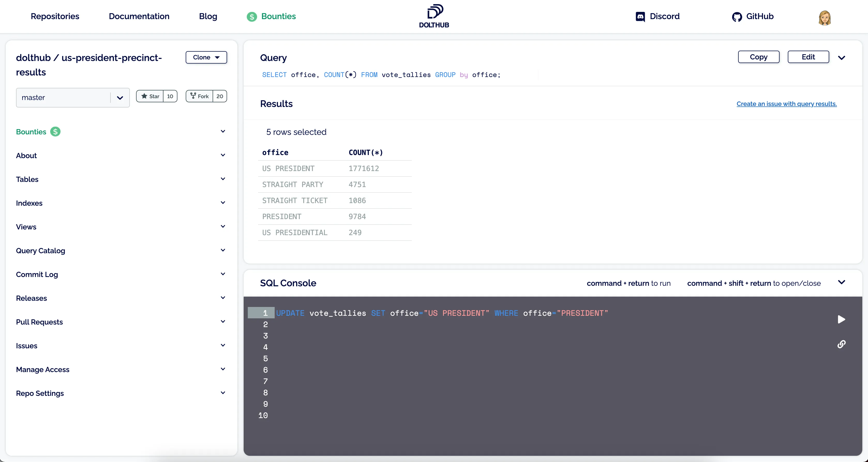Click the green Bounties dollar icon in sidebar
Viewport: 868px width, 462px height.
click(x=55, y=132)
